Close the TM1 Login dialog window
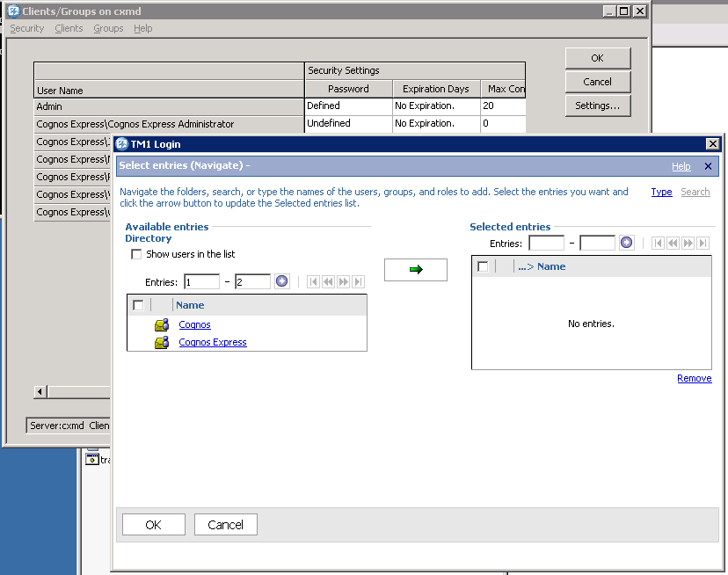This screenshot has height=575, width=728. click(x=713, y=144)
